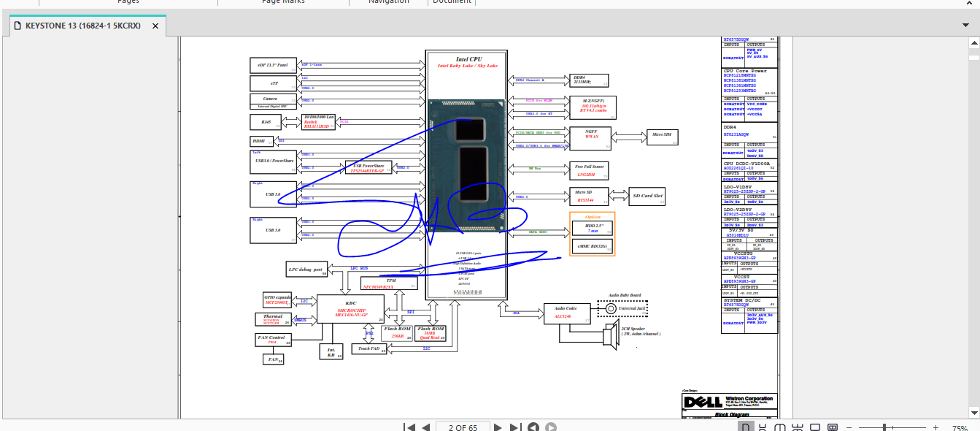Click the GPIO expander block

pyautogui.click(x=277, y=300)
